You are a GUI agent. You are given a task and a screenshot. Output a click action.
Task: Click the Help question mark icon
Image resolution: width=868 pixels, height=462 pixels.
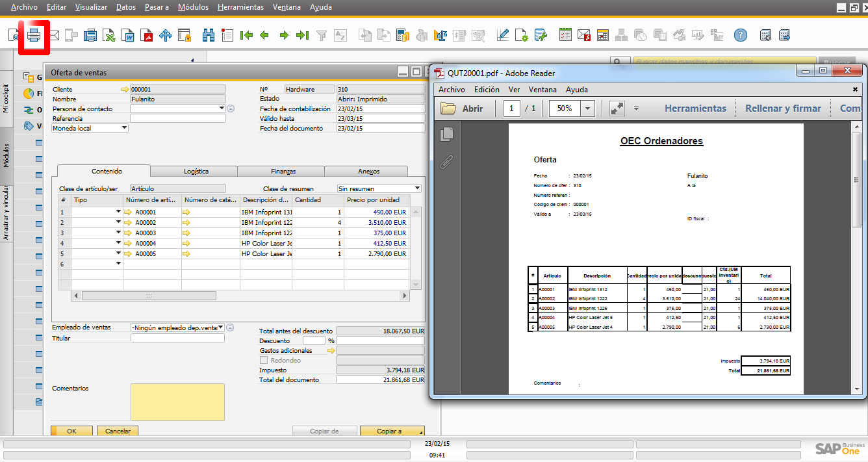(741, 35)
